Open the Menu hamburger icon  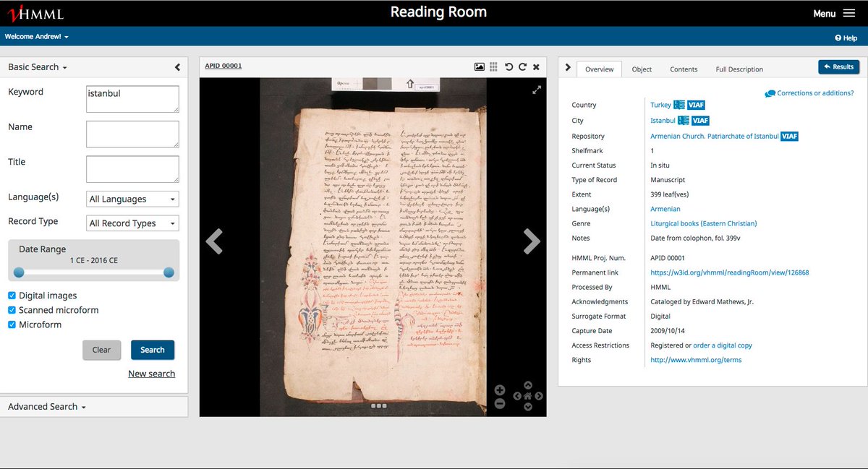tap(849, 13)
